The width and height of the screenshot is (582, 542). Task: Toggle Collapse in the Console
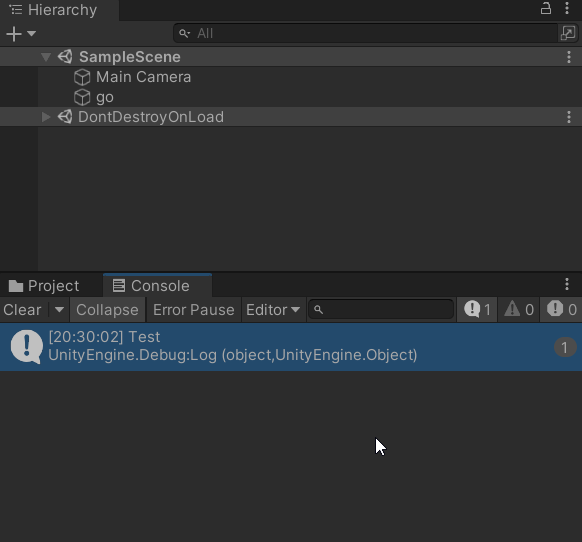click(x=107, y=310)
